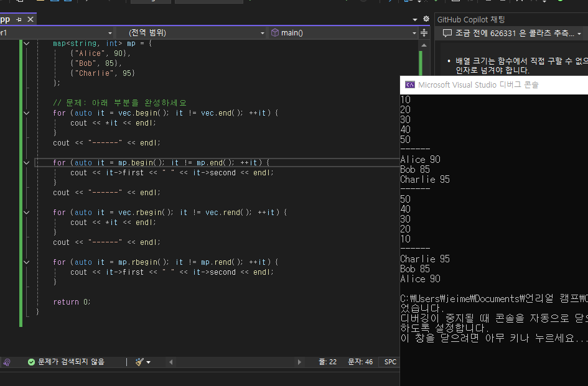Viewport: 588px width, 386px height.
Task: Click the green check no-issues icon
Action: coord(32,362)
